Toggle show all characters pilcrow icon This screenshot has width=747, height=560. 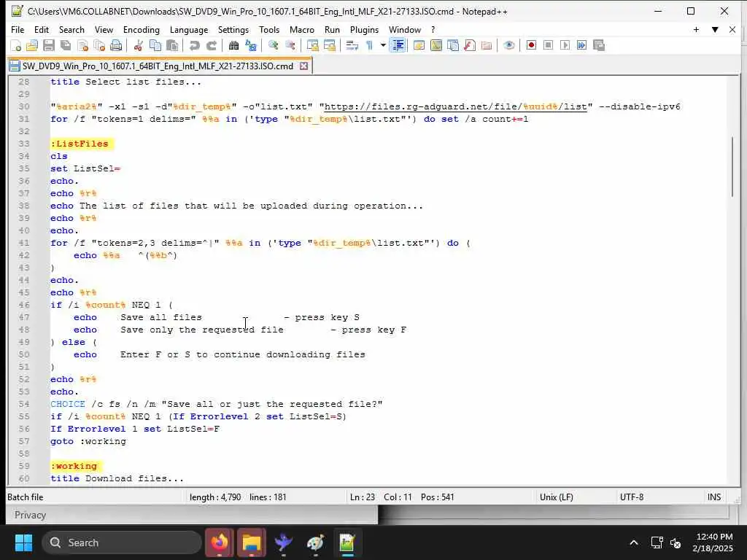pos(369,46)
